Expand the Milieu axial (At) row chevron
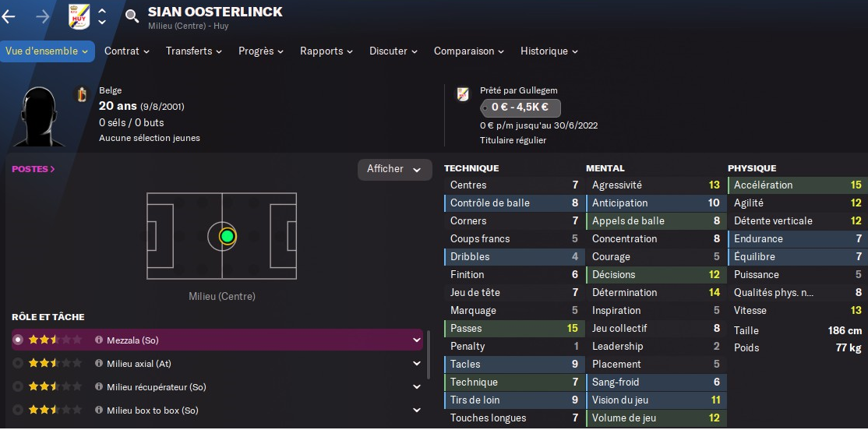This screenshot has height=430, width=868. point(417,364)
